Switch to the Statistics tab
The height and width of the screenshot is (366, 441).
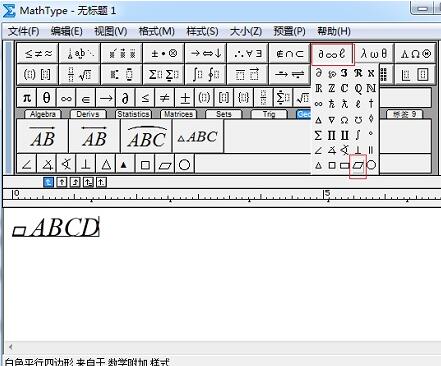pyautogui.click(x=133, y=114)
